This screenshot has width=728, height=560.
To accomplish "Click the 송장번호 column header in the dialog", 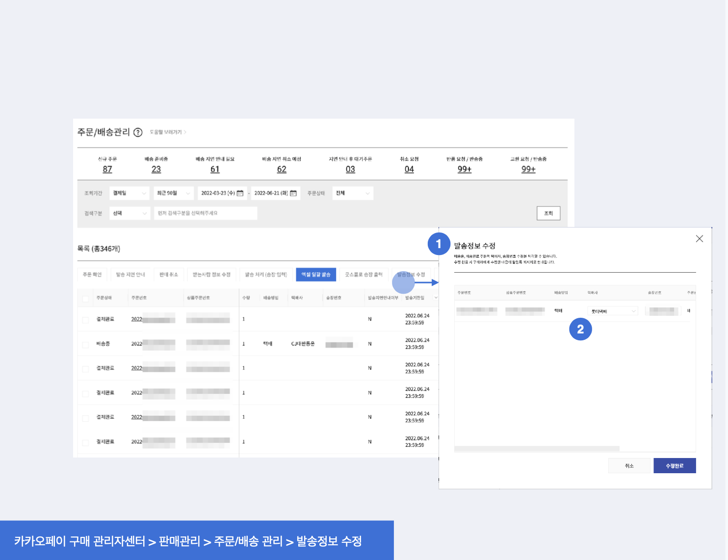I will [x=654, y=293].
